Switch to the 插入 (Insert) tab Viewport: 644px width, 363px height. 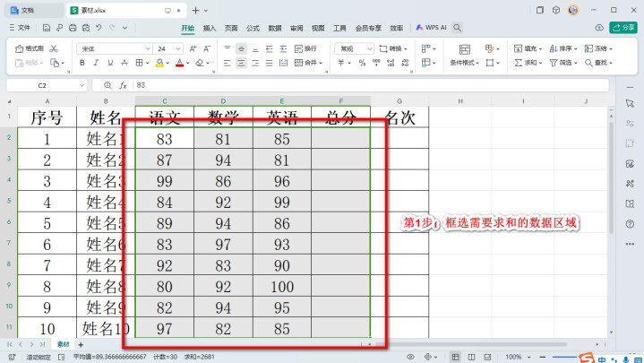[x=210, y=28]
